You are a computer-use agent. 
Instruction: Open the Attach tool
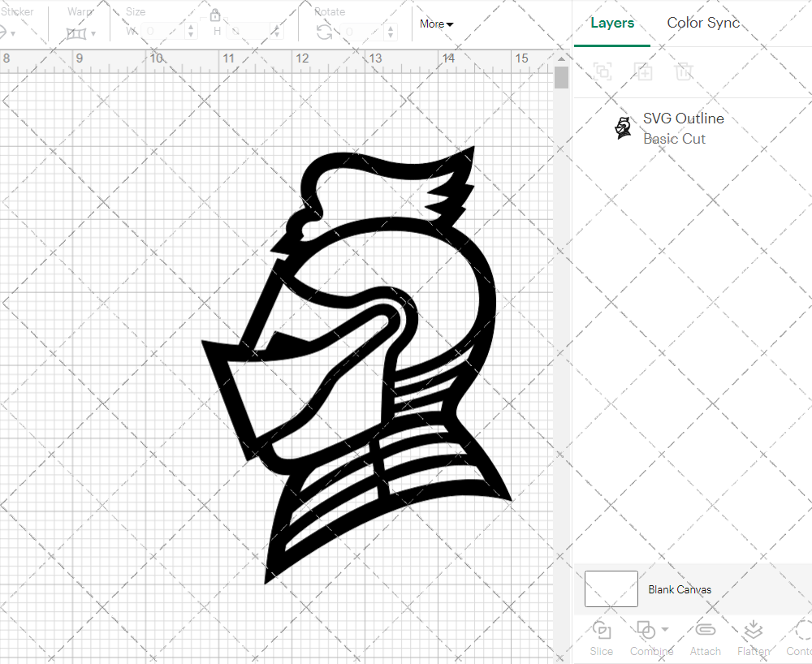pos(705,638)
